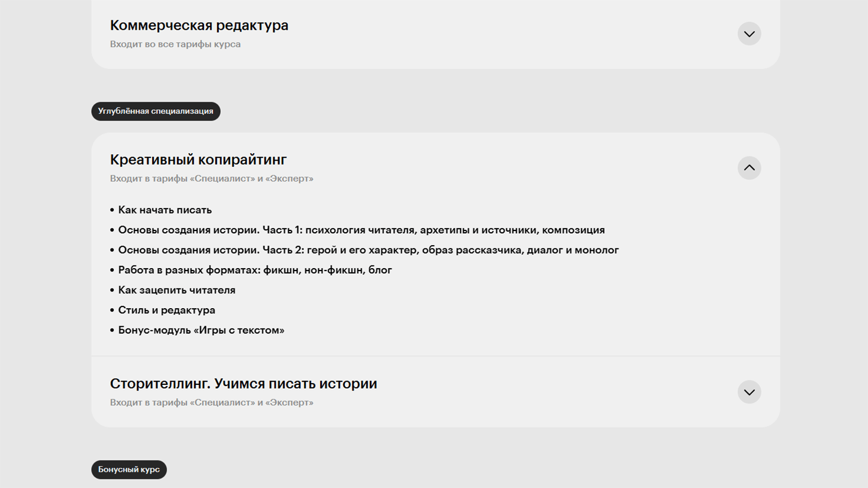
Task: Select Работа в разных форматах list item
Action: point(255,270)
